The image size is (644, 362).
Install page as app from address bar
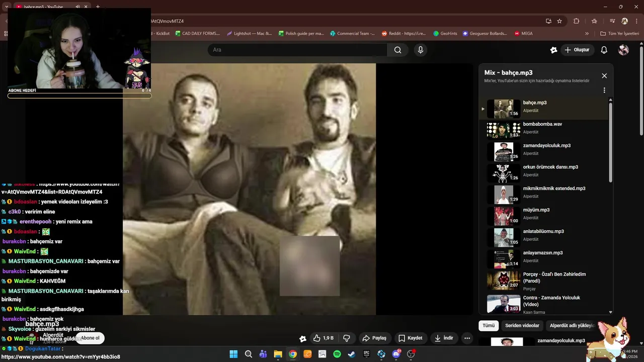pyautogui.click(x=548, y=21)
